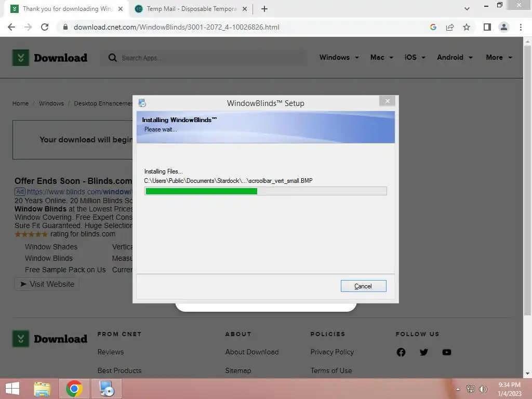Go back to the previous page in Chrome
The image size is (532, 399).
[11, 27]
